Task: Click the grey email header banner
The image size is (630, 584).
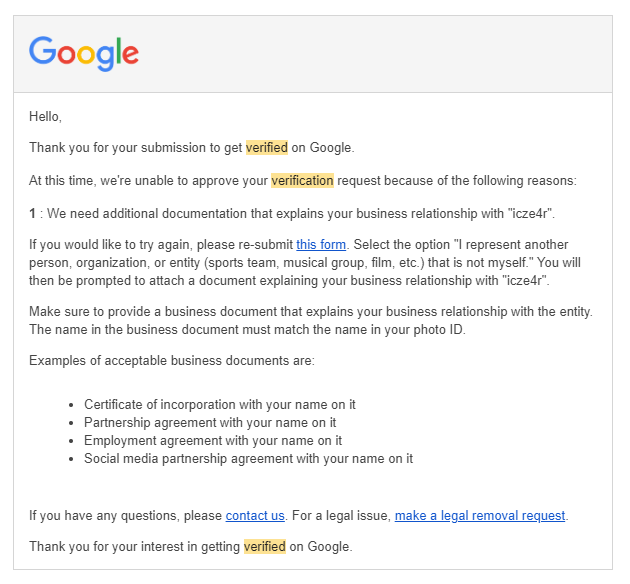Action: 313,54
